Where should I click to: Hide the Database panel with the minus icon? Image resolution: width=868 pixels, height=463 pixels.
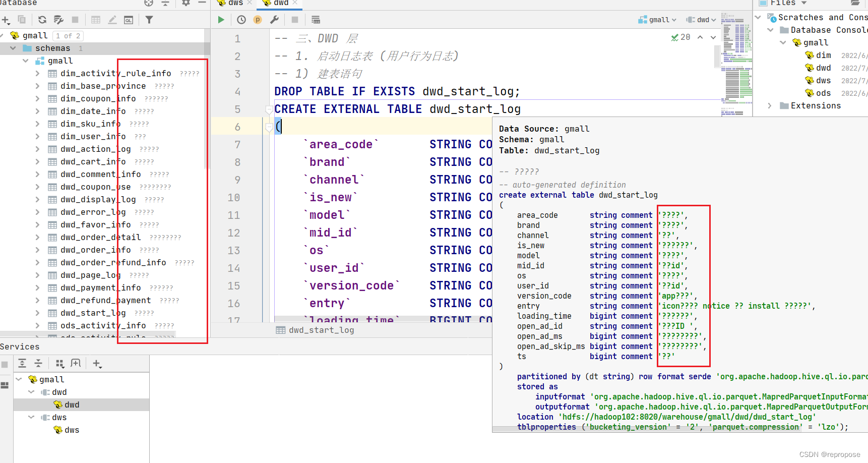(x=202, y=3)
